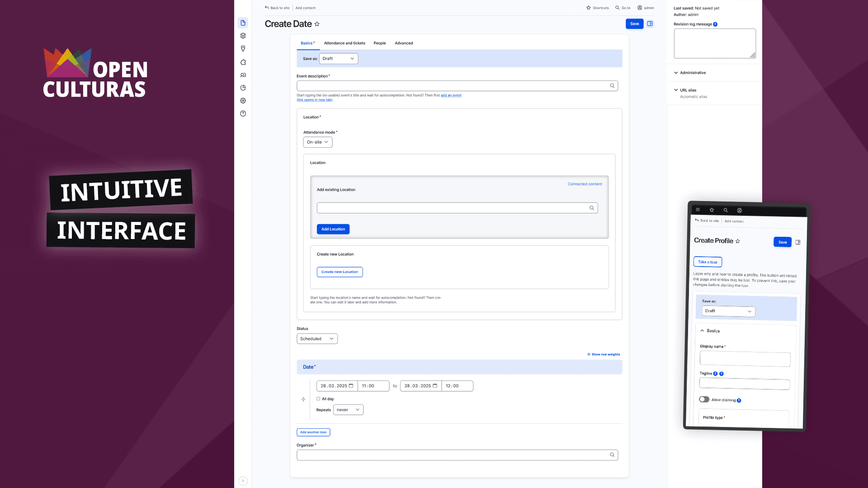The image size is (868, 488).
Task: Open Configuration gear icon in sidebar
Action: coord(243,101)
